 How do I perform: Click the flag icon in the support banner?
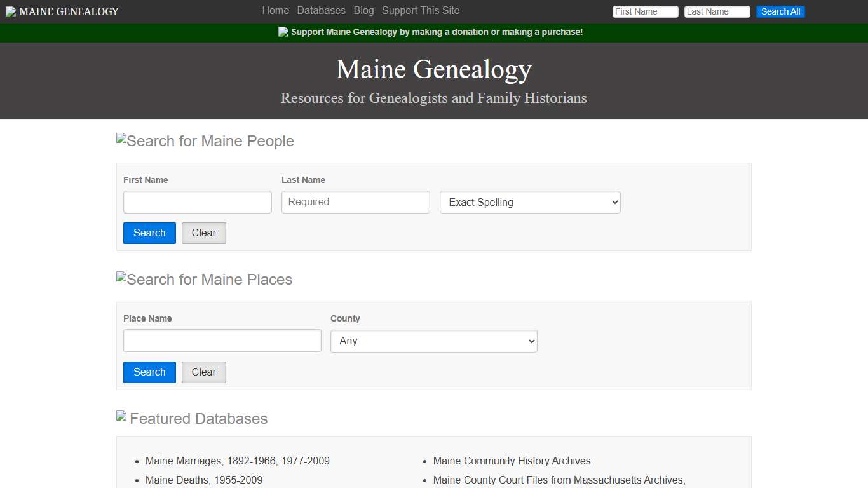[x=283, y=31]
